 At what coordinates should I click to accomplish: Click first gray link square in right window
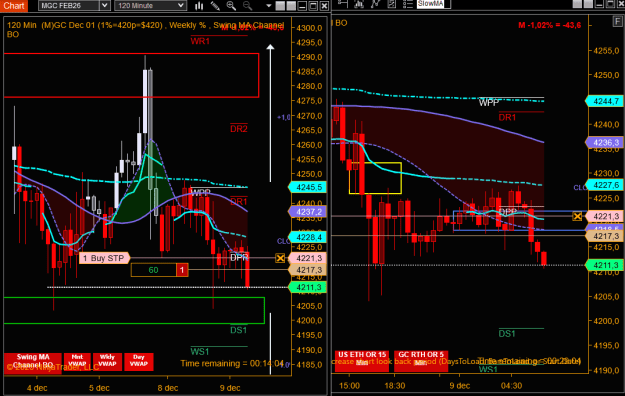(x=577, y=4)
